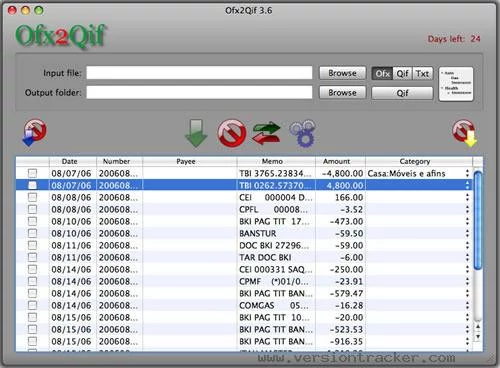
Task: Open category selector for the -579.47 row
Action: click(467, 293)
